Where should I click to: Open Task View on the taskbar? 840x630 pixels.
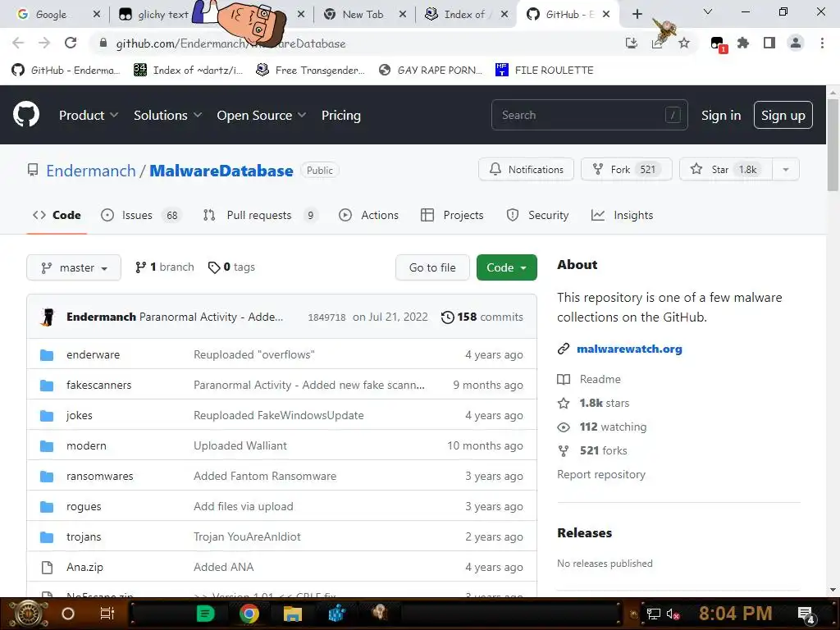[107, 614]
